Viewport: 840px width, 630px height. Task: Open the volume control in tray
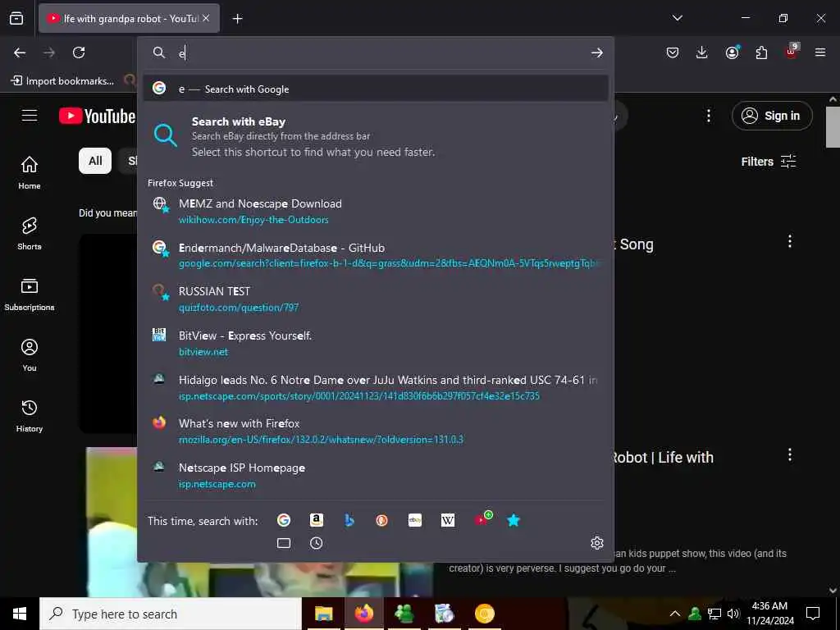pyautogui.click(x=733, y=614)
